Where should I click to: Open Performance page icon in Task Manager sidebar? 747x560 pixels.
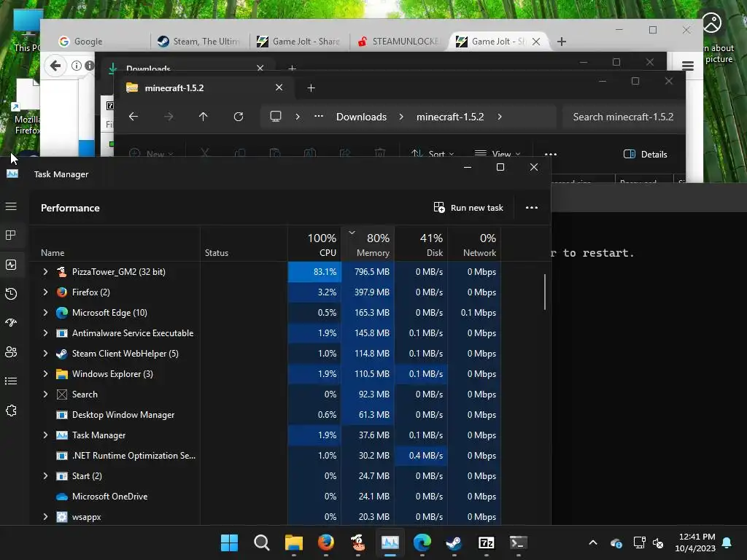[11, 265]
